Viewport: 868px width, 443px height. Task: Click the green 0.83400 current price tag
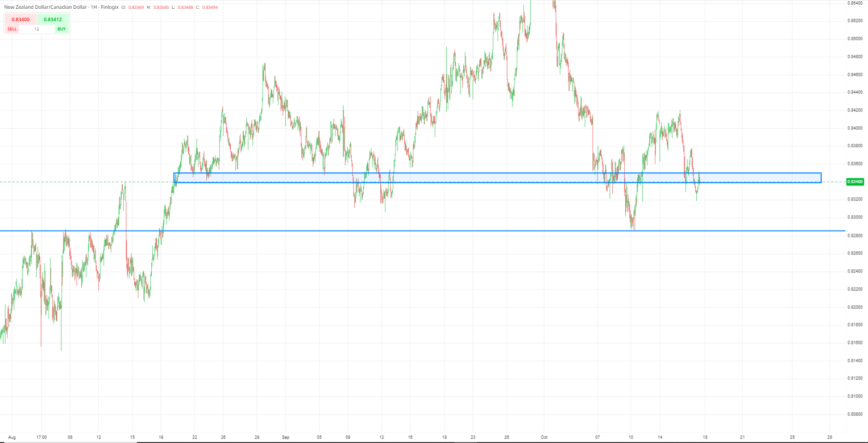coord(855,182)
